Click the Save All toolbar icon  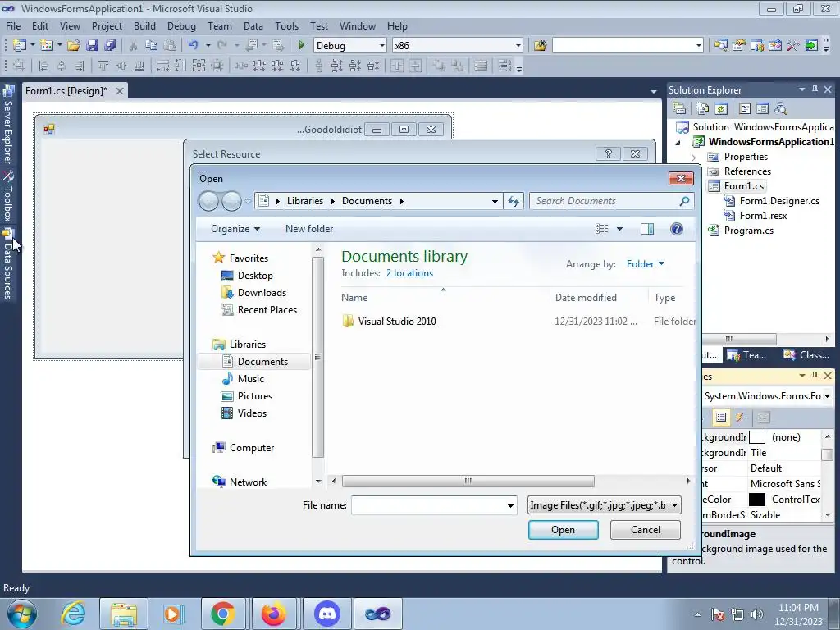point(110,46)
